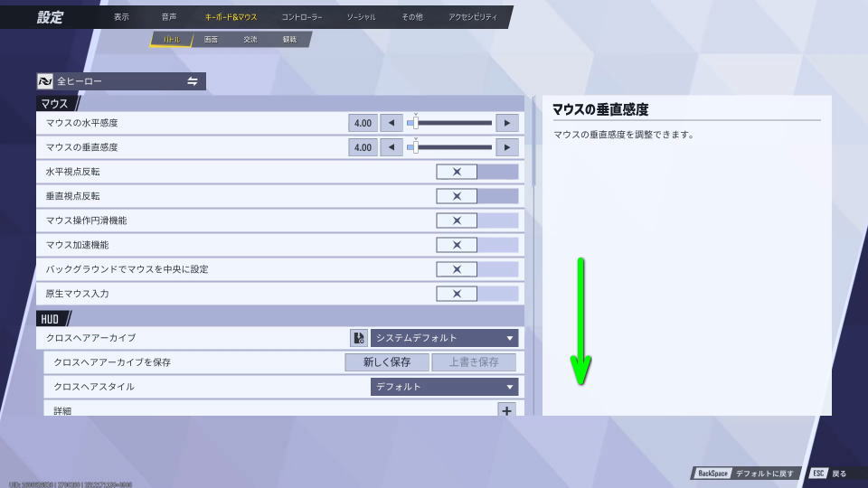
Task: Click the マウスの水平感度 value field 4.00
Action: (x=363, y=123)
